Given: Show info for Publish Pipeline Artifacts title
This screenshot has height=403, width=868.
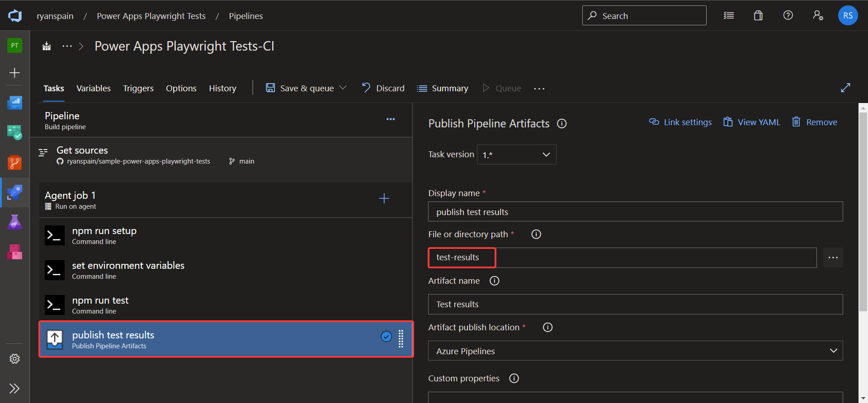Looking at the screenshot, I should (561, 124).
